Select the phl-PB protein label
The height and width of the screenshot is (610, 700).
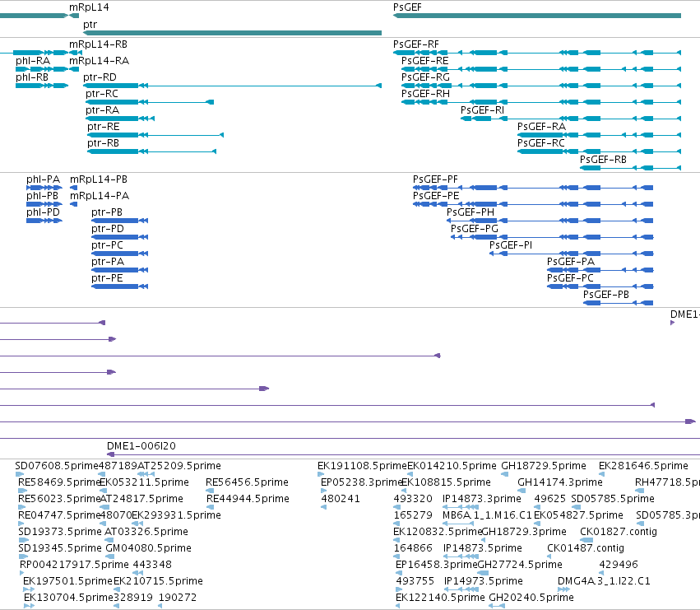(43, 196)
